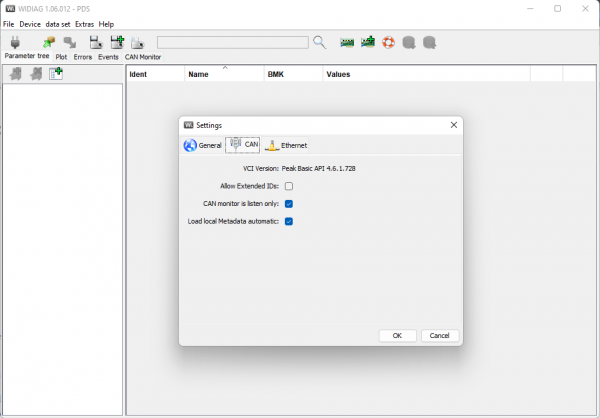Sort by the Name column header
Screen dimensions: 600x418
point(224,75)
